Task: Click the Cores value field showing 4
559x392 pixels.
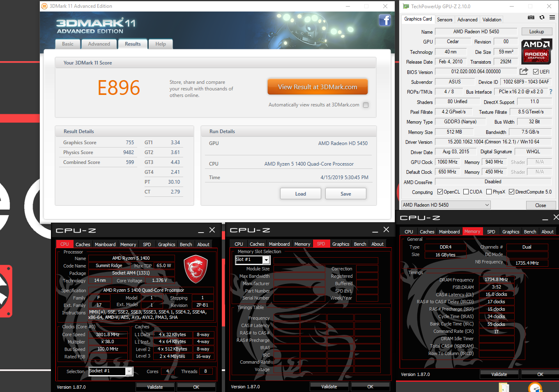Action: 167,371
